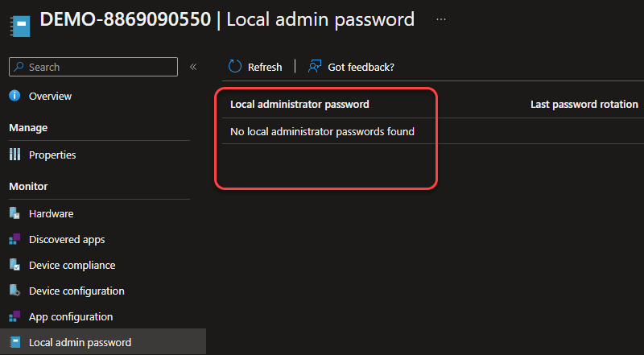Click the Overview info icon
This screenshot has height=355, width=644.
pos(14,96)
